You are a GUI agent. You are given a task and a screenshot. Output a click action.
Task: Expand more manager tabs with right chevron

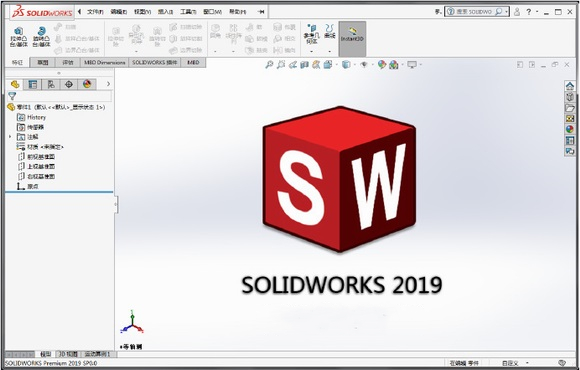[108, 84]
